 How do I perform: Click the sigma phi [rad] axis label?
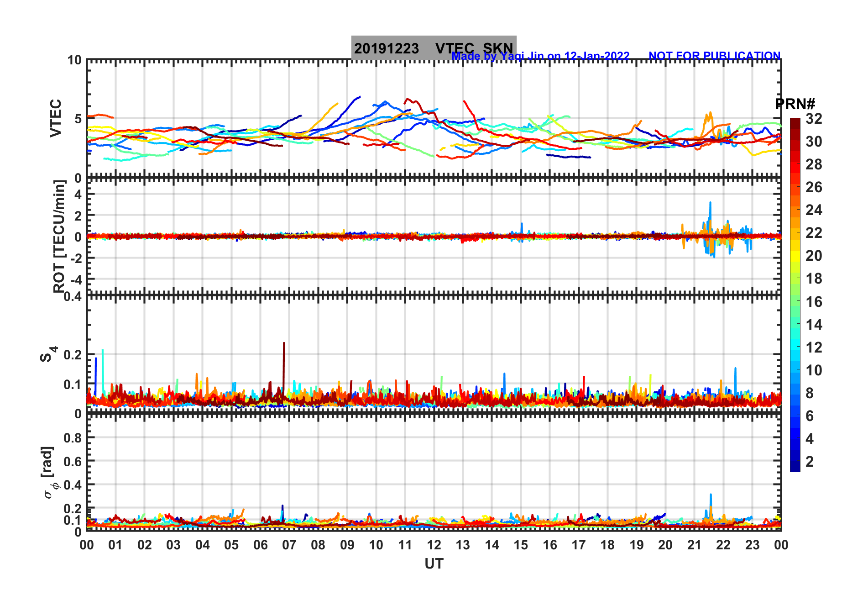(50, 473)
